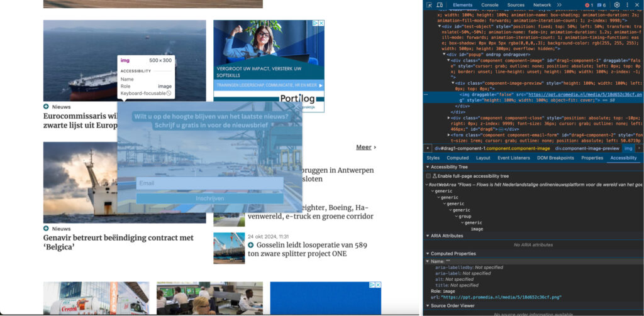Image resolution: width=644 pixels, height=316 pixels.
Task: Click the Meer link
Action: point(364,148)
